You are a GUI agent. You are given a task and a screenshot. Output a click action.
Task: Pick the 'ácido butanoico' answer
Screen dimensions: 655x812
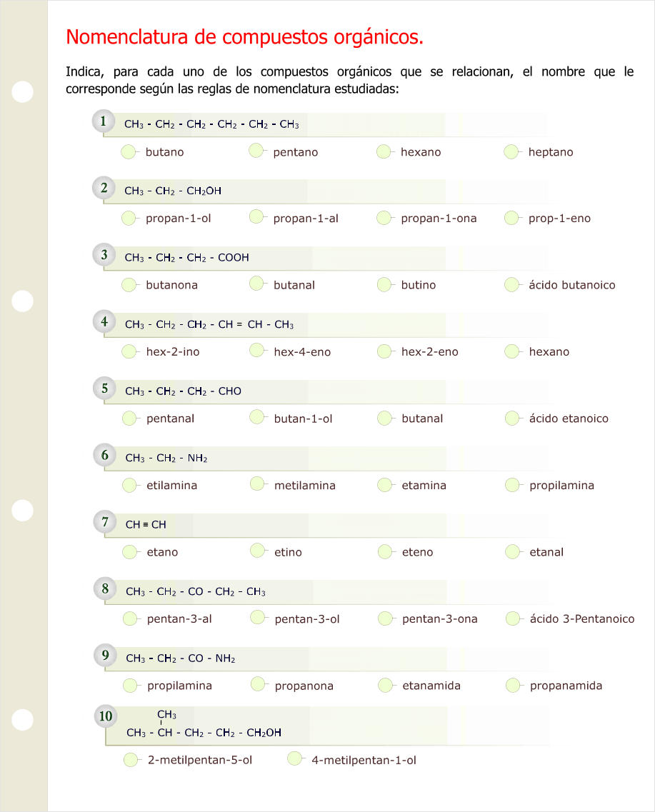[512, 285]
